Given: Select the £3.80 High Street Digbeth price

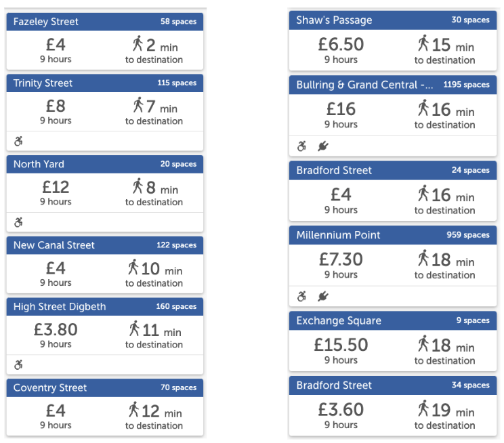Looking at the screenshot, I should coord(56,329).
